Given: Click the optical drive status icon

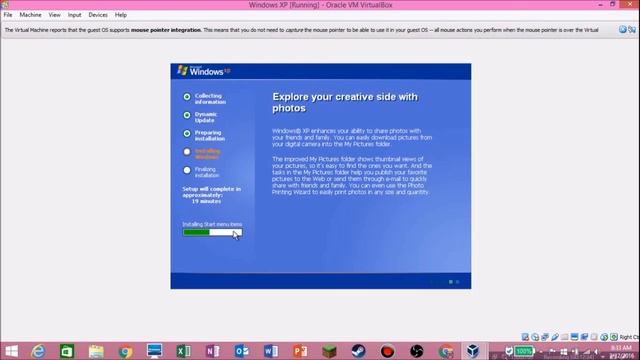Looking at the screenshot, I should 535,337.
